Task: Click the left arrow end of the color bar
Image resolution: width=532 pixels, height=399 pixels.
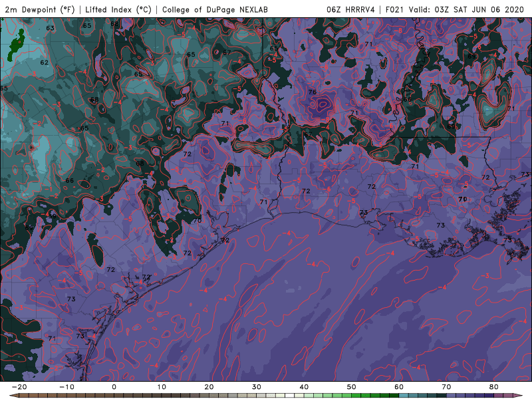Action: [13, 396]
